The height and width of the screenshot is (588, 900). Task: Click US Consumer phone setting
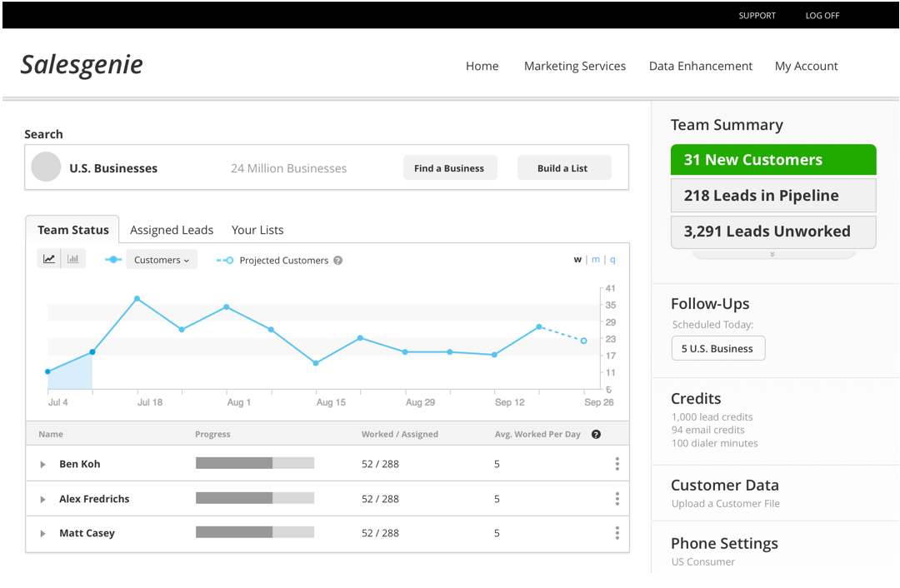(703, 561)
